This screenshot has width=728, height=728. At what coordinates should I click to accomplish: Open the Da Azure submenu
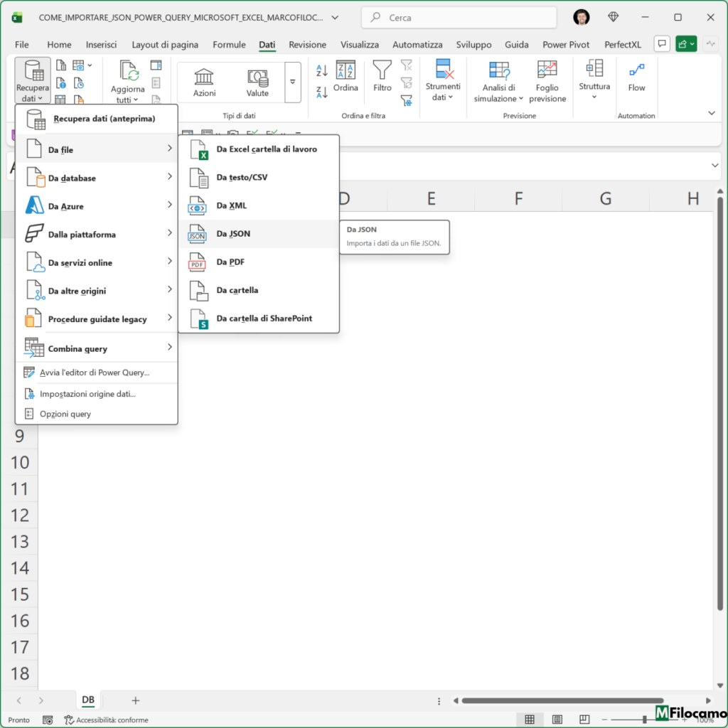point(97,205)
